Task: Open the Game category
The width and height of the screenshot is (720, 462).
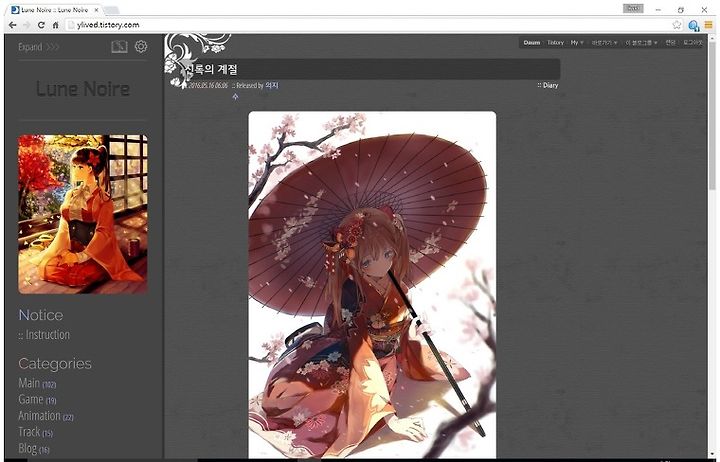Action: (x=37, y=400)
